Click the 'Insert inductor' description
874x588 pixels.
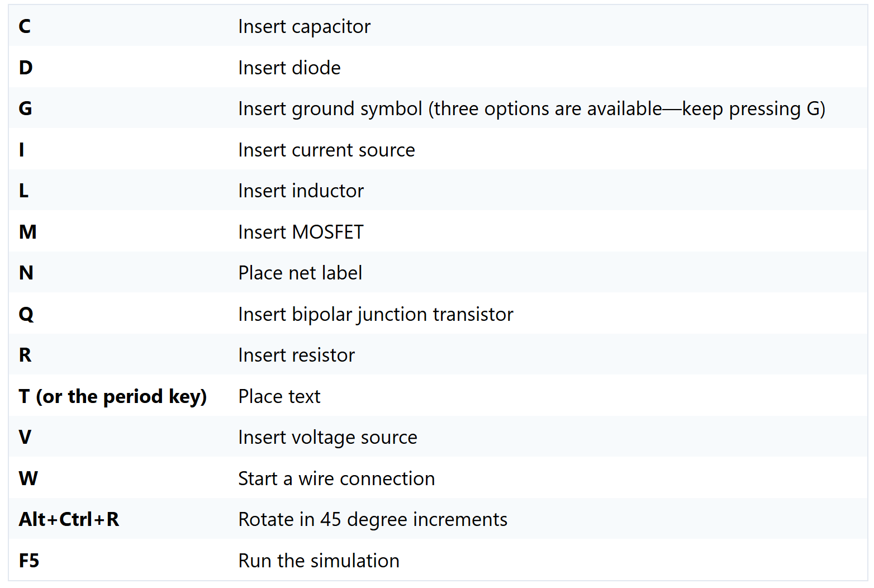point(301,191)
